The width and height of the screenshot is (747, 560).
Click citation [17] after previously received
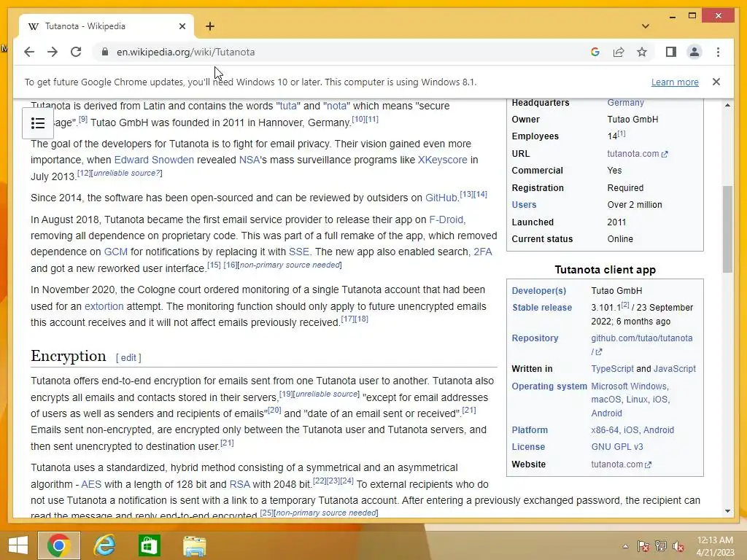[x=347, y=319]
